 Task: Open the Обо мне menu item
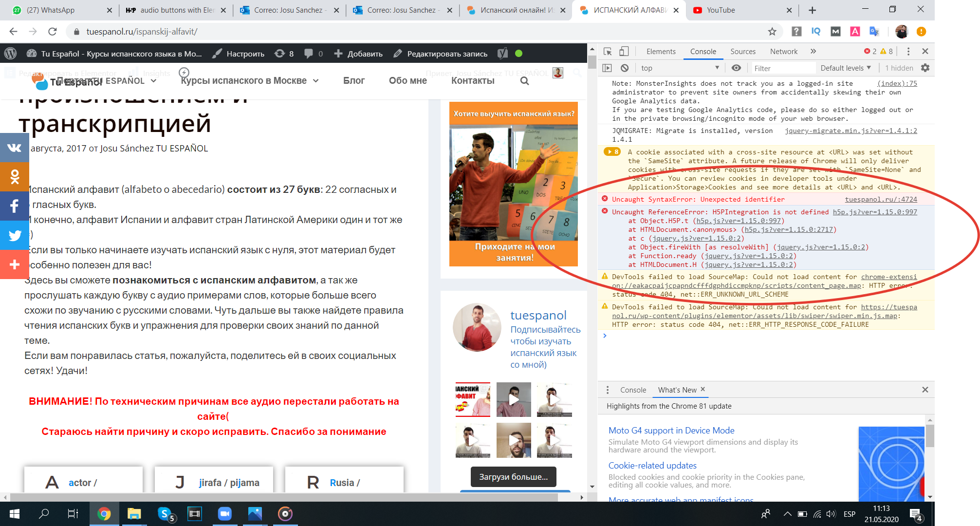point(407,81)
